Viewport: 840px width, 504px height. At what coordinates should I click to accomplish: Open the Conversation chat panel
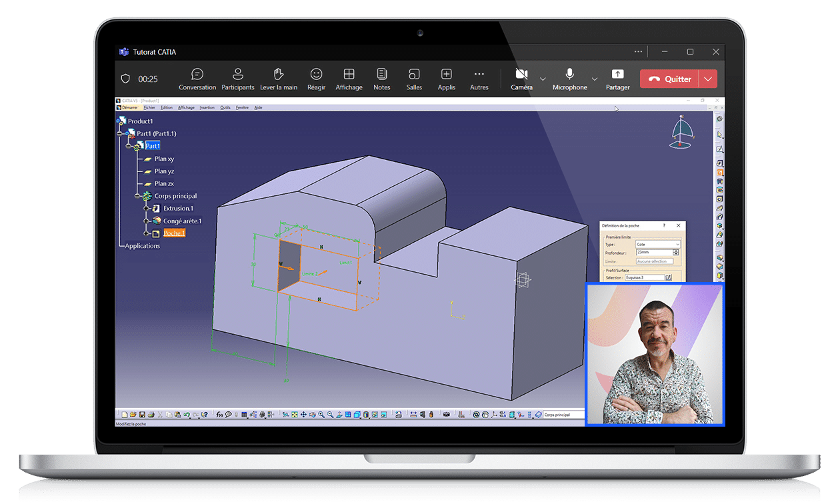(x=197, y=79)
